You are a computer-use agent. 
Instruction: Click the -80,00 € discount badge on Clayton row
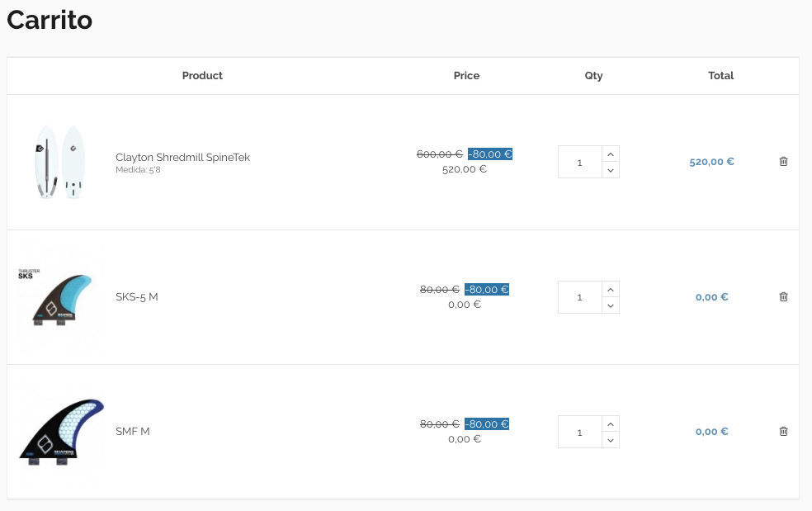[490, 154]
